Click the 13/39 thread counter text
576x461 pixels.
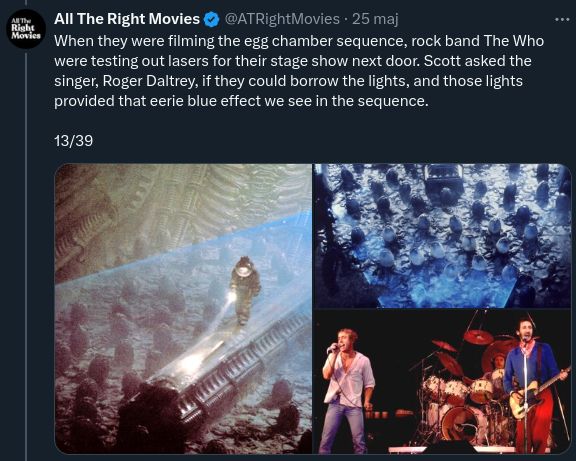pyautogui.click(x=73, y=141)
